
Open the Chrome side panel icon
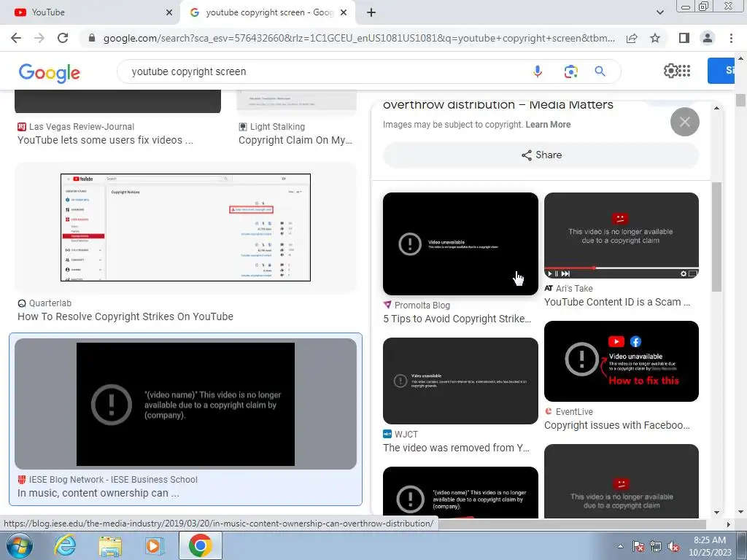pos(684,38)
